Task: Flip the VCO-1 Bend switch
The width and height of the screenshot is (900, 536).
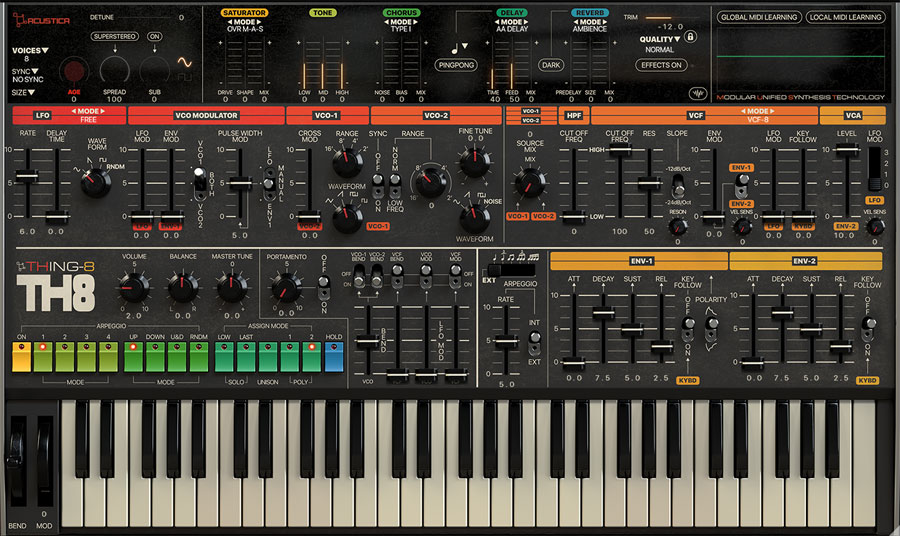Action: point(359,278)
